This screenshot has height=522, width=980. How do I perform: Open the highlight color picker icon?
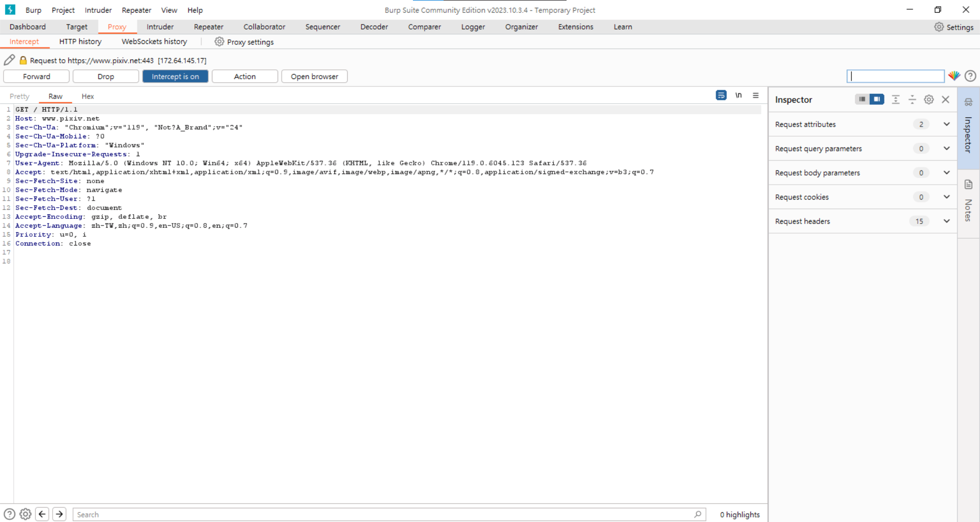click(x=954, y=76)
